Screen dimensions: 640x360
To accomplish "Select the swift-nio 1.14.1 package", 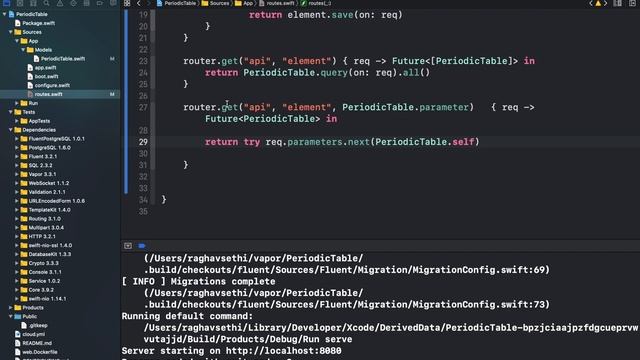I will (x=47, y=299).
